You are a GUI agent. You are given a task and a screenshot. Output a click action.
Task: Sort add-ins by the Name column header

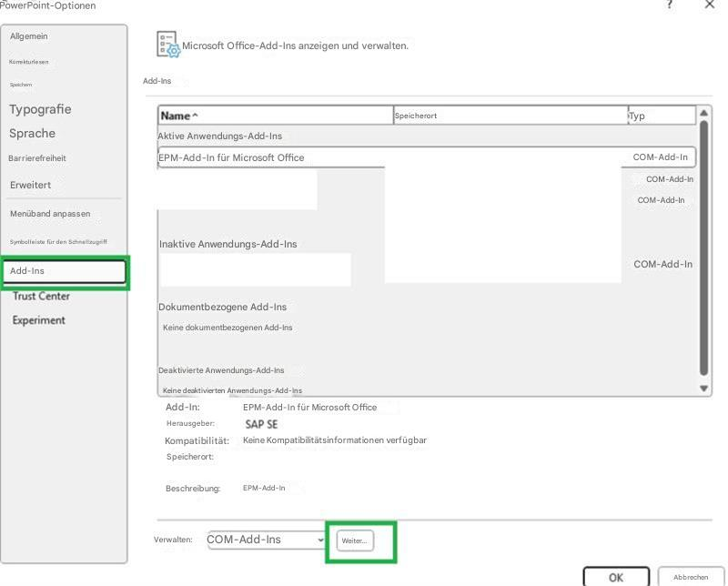tap(276, 116)
